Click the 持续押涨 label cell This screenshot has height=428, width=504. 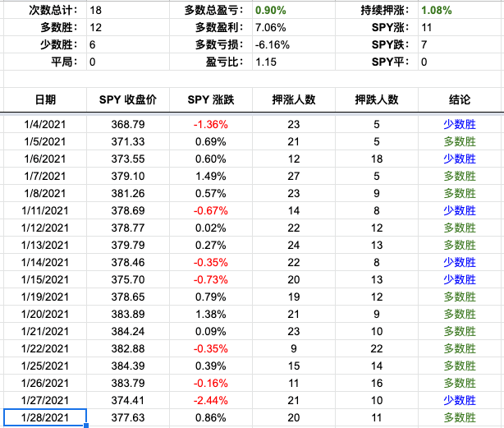(x=377, y=10)
